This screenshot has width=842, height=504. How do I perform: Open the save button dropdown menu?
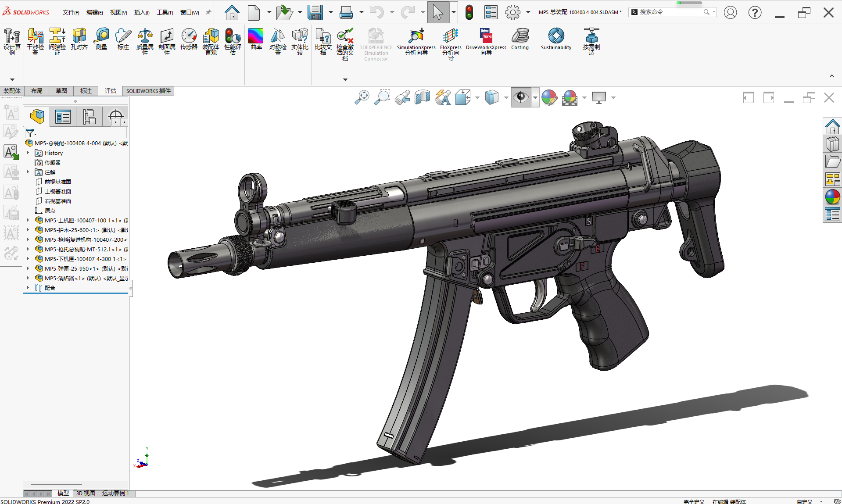tap(330, 12)
